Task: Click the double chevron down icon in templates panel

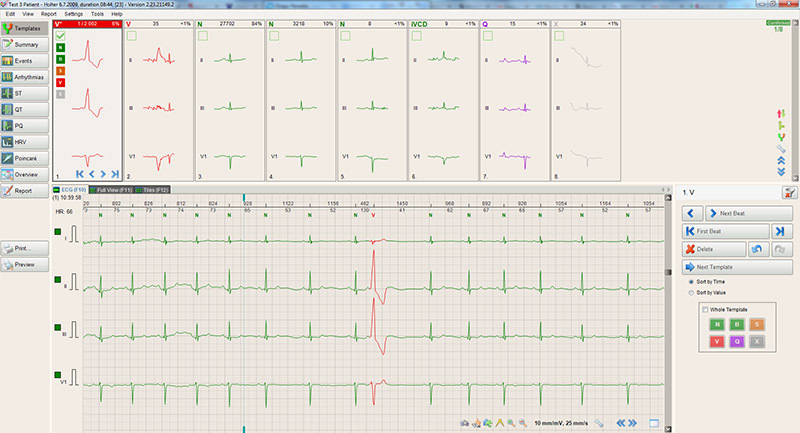Action: coord(781,172)
